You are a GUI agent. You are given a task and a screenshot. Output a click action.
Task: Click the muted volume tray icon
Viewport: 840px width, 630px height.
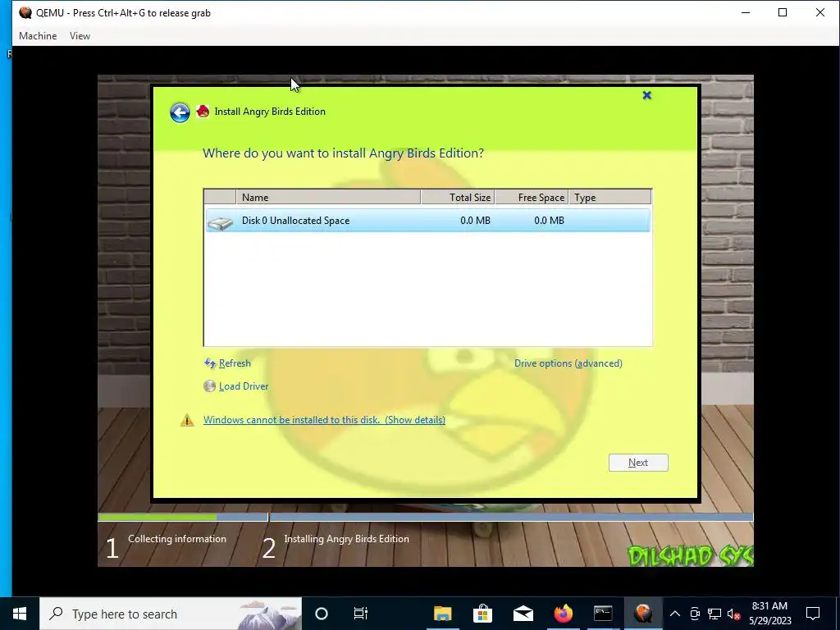coord(734,614)
